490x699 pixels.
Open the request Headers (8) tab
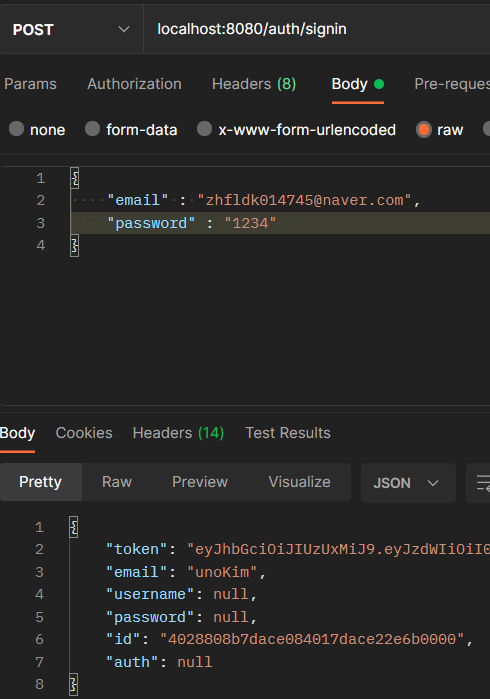point(254,84)
